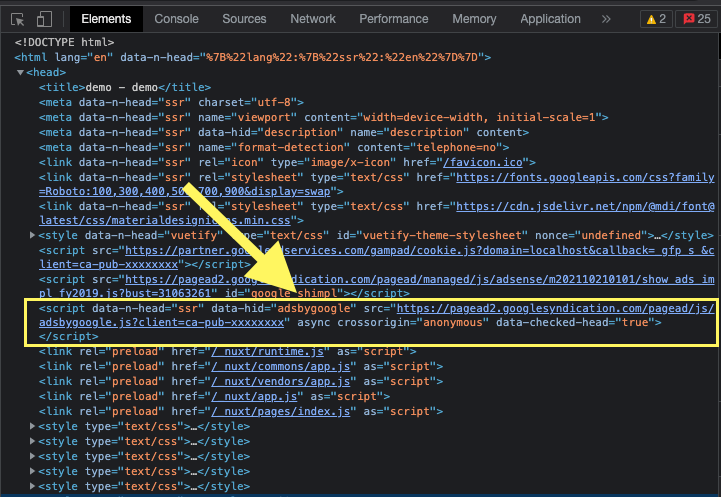The image size is (721, 497).
Task: Open the _nuxt/pages/index.js preload link
Action: (x=280, y=411)
